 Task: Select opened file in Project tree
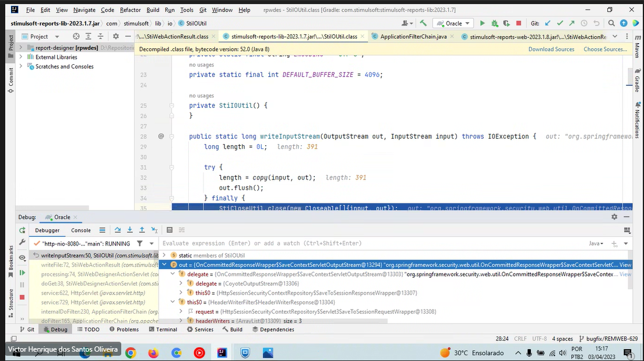76,37
